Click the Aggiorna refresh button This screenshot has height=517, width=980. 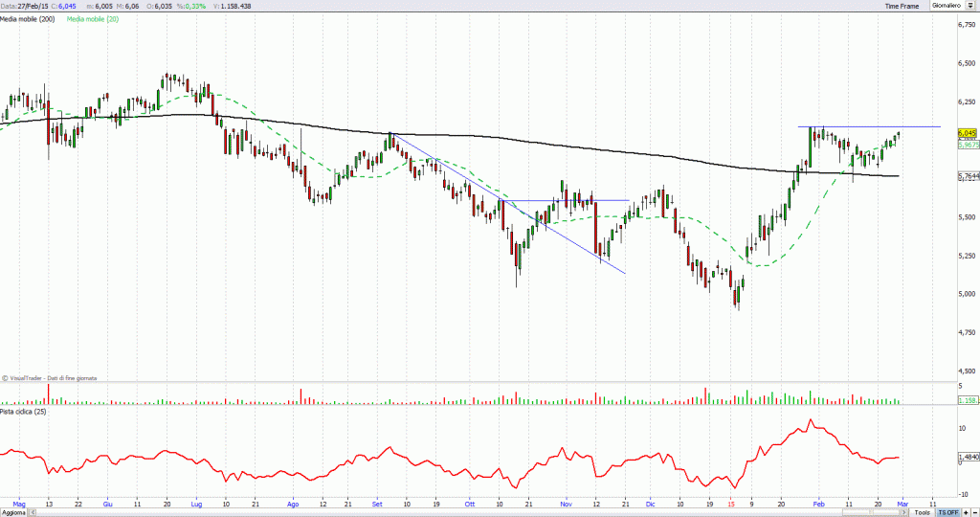pos(15,512)
